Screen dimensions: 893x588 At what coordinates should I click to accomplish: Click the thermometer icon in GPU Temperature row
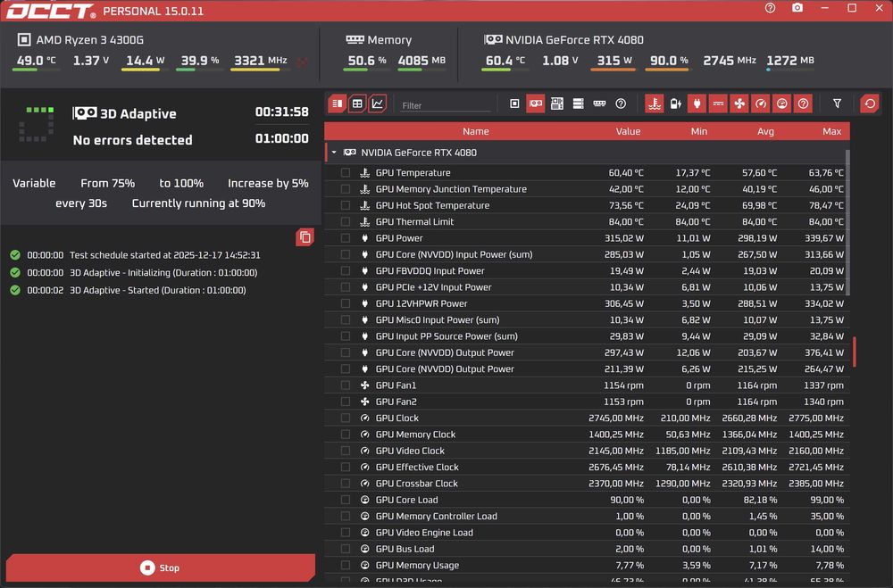pos(365,172)
